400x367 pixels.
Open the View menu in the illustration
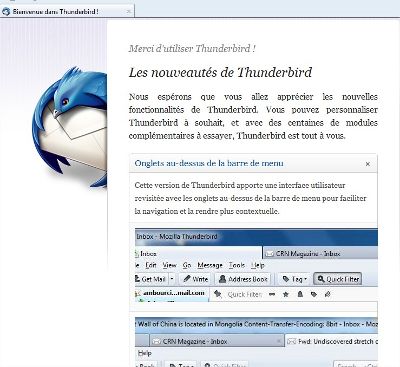point(169,265)
